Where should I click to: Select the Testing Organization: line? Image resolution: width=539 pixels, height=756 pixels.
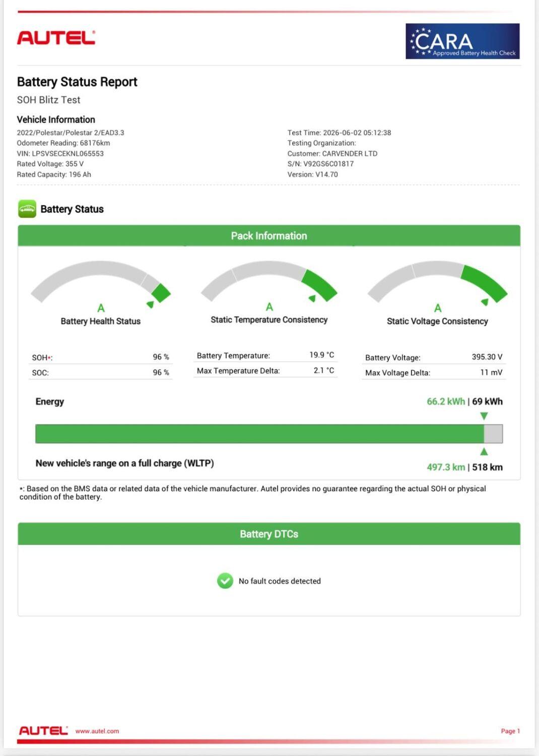coord(322,143)
